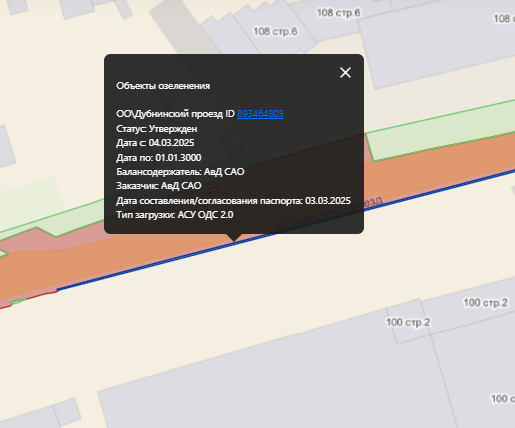Click 'Тип загрузки: АСУ ОДС 2.0' line
Screen dimensions: 515x428
point(175,215)
